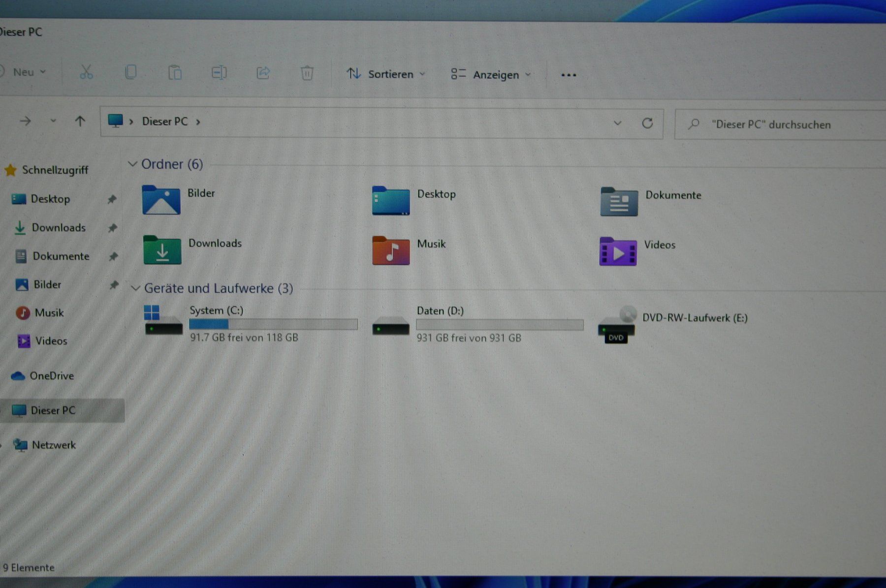Open the three-dots more options menu

click(x=569, y=75)
